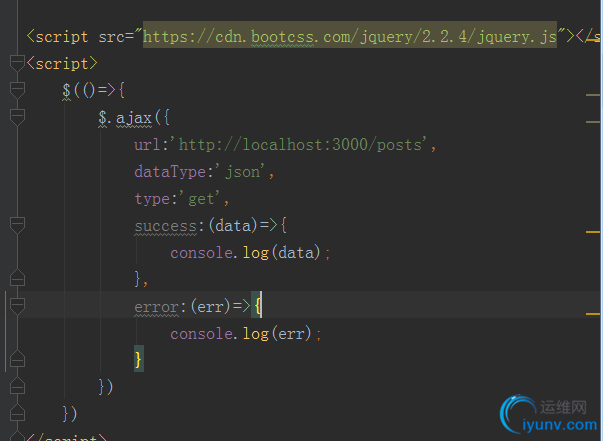Collapse the fold marker on the $.ajax({ line
The image size is (603, 441).
tap(17, 117)
